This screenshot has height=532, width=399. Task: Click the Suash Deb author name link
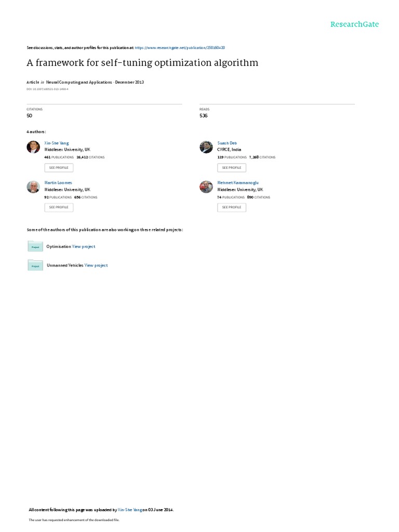click(x=227, y=143)
